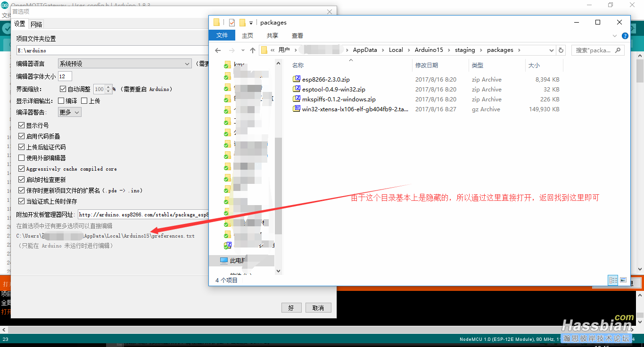Expand chevron after packages breadcrumb

click(x=519, y=50)
